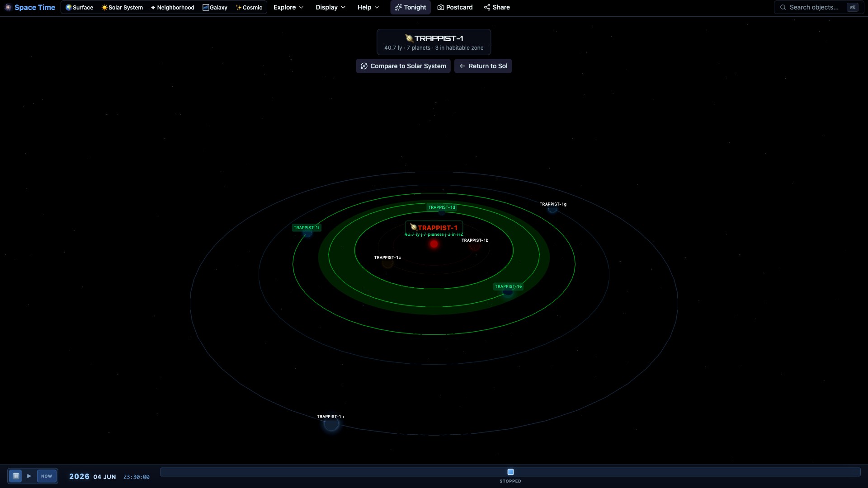
Task: Click the play button in time controls
Action: pyautogui.click(x=29, y=476)
